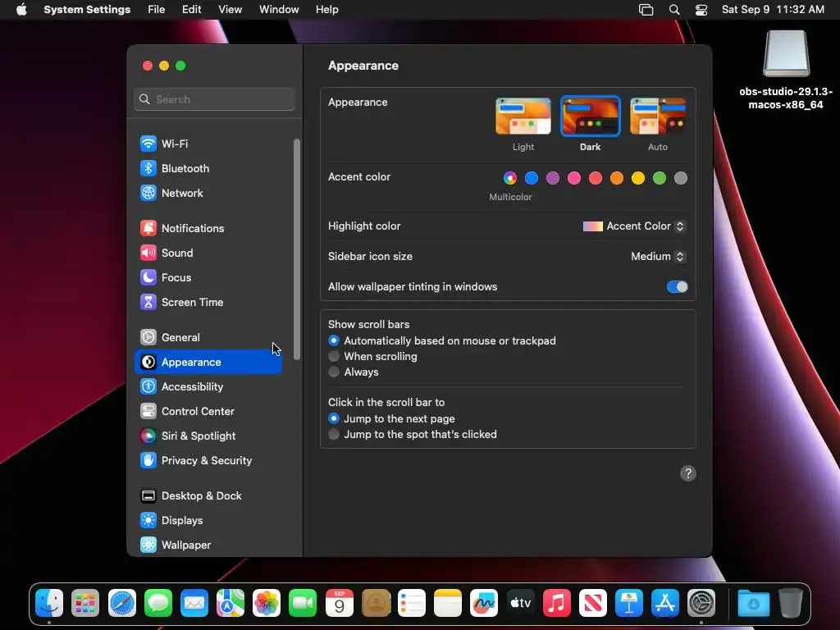Open the Window menu

pyautogui.click(x=279, y=10)
